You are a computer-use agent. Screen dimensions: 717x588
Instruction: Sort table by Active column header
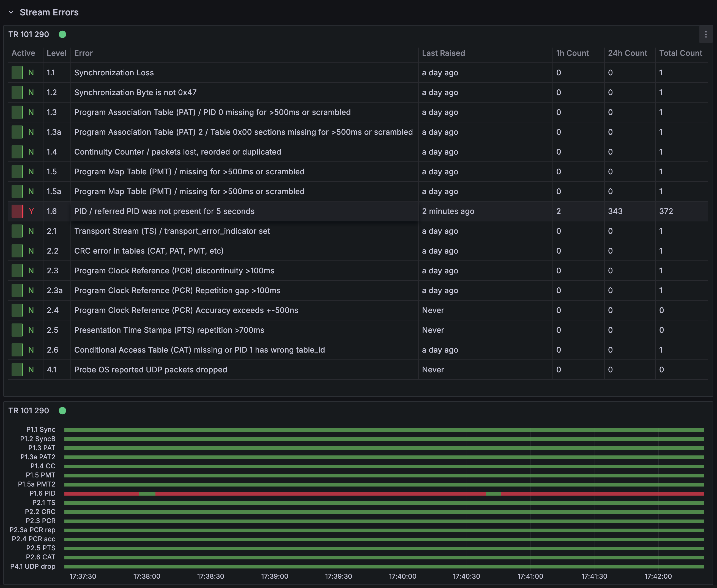(23, 53)
